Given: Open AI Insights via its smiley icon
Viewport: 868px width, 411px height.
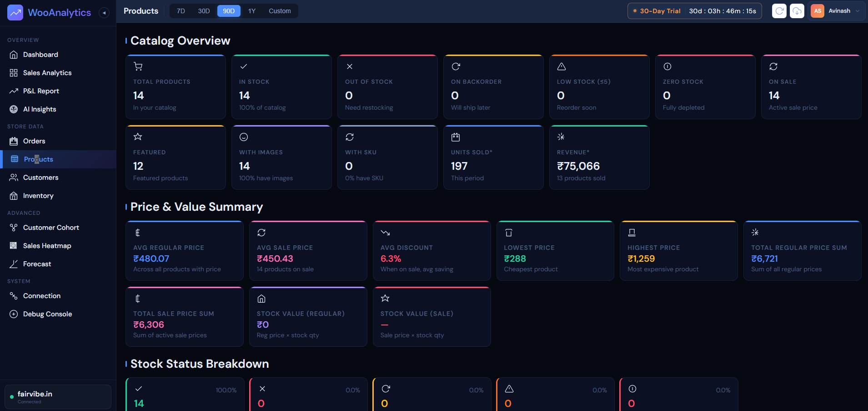Looking at the screenshot, I should (x=14, y=109).
